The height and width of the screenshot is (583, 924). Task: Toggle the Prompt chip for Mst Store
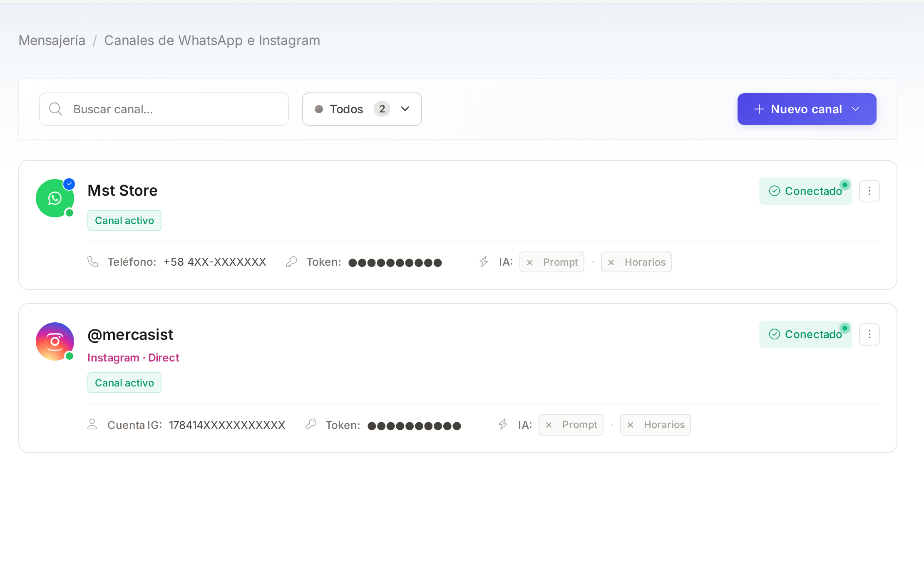pyautogui.click(x=552, y=262)
